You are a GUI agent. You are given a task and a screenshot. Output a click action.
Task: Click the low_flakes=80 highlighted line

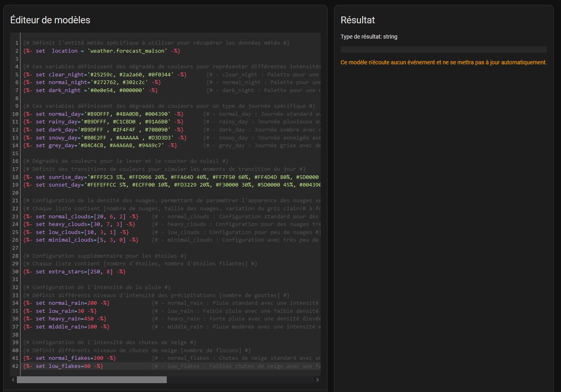[172, 366]
